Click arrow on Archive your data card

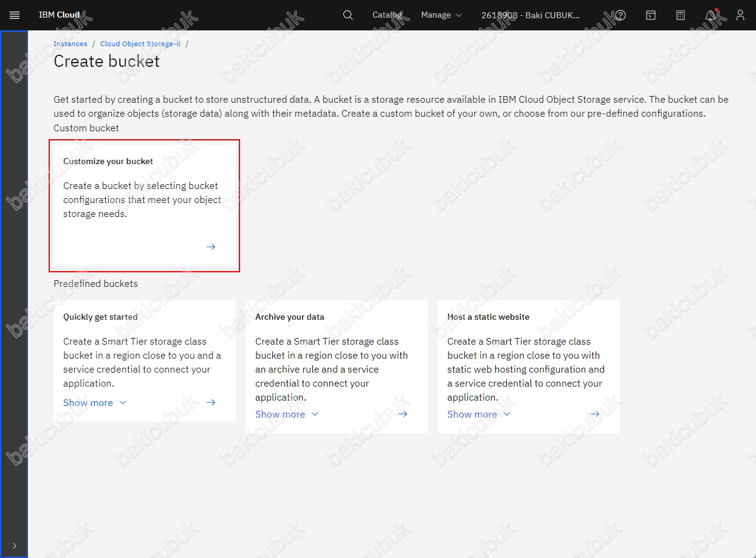tap(403, 414)
